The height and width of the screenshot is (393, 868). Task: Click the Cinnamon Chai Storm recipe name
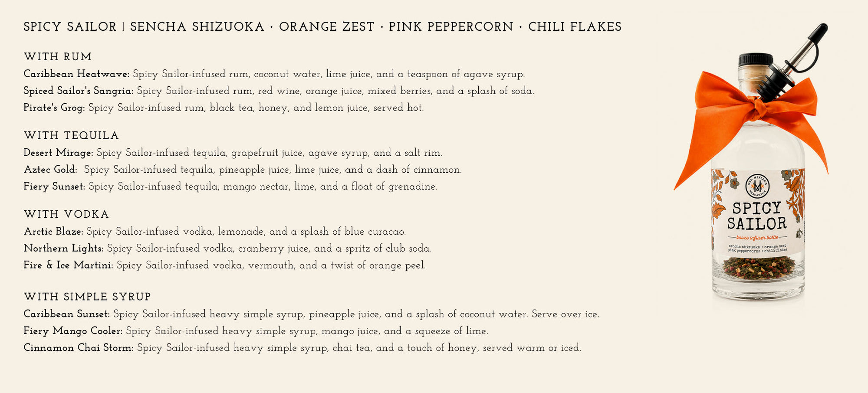pos(79,348)
